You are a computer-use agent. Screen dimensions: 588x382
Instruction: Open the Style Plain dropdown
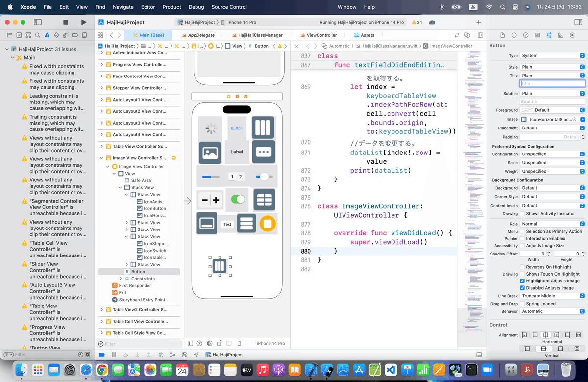(x=552, y=67)
